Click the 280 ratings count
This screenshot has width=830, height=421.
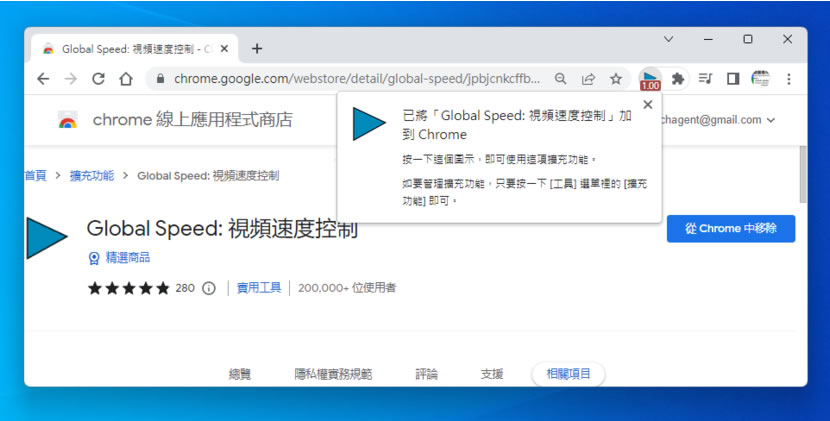point(185,288)
